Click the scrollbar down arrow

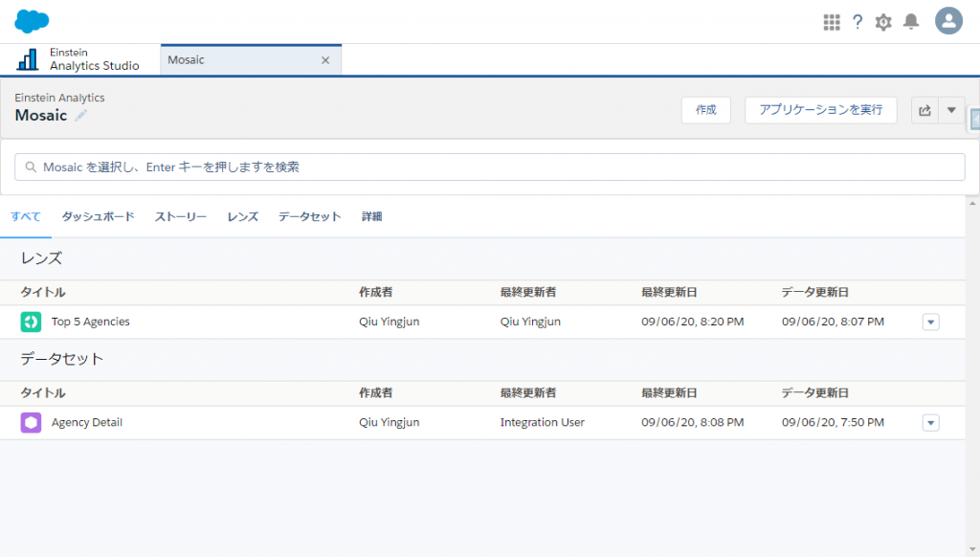[972, 549]
